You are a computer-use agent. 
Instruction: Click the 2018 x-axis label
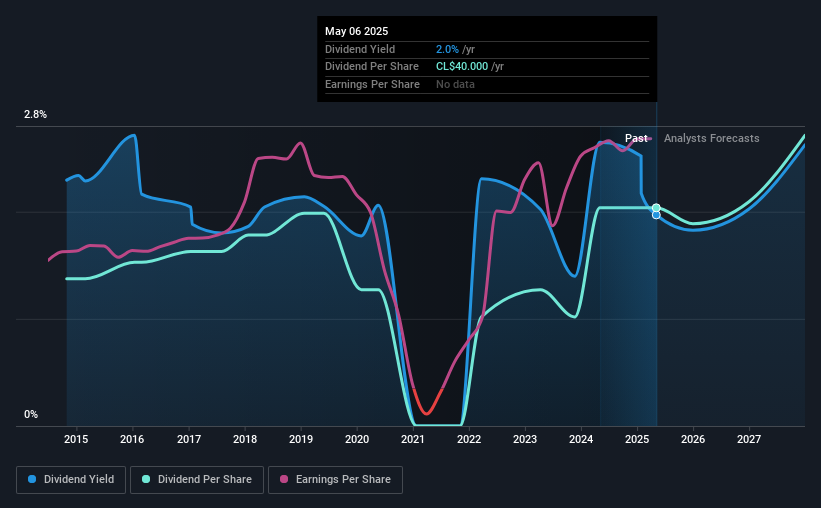click(245, 439)
